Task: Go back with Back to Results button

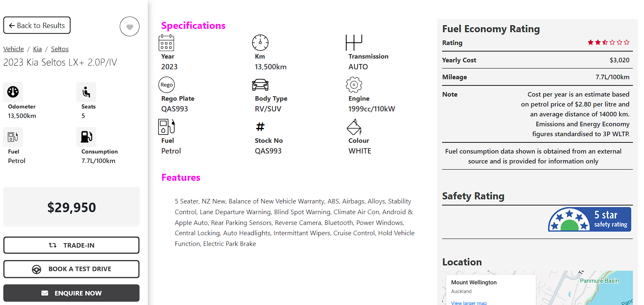Action: pos(37,25)
